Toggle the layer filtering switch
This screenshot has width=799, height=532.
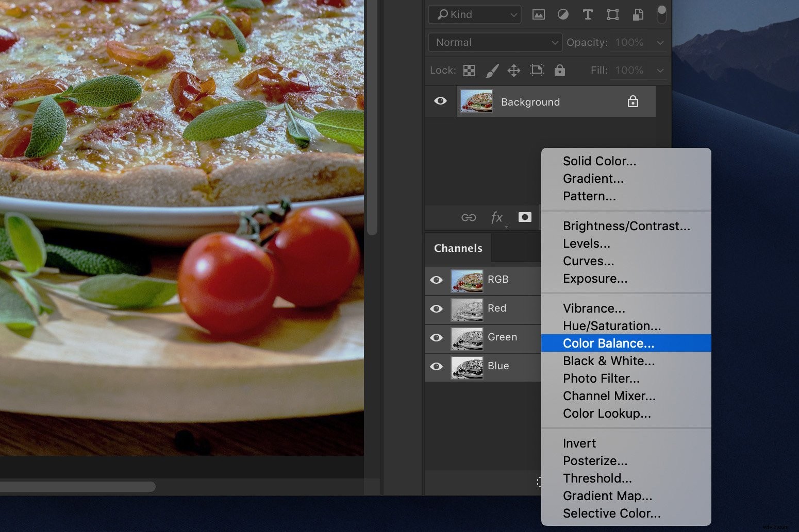(661, 14)
